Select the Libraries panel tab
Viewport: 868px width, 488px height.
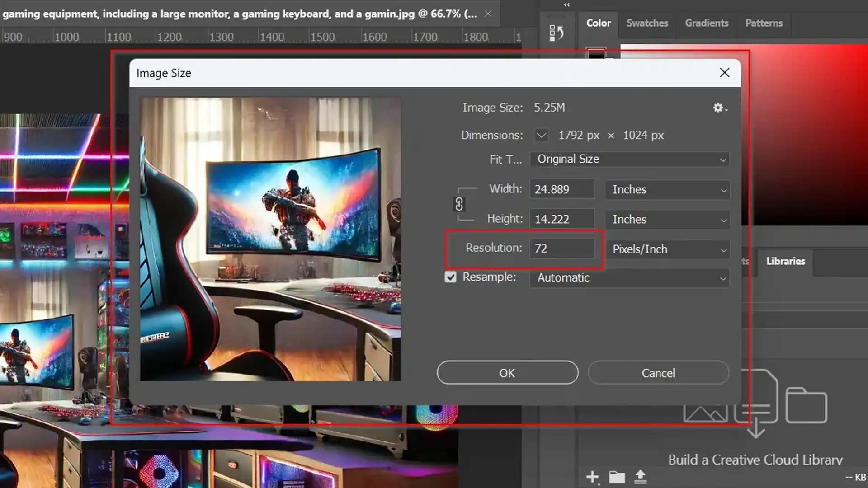click(x=785, y=261)
